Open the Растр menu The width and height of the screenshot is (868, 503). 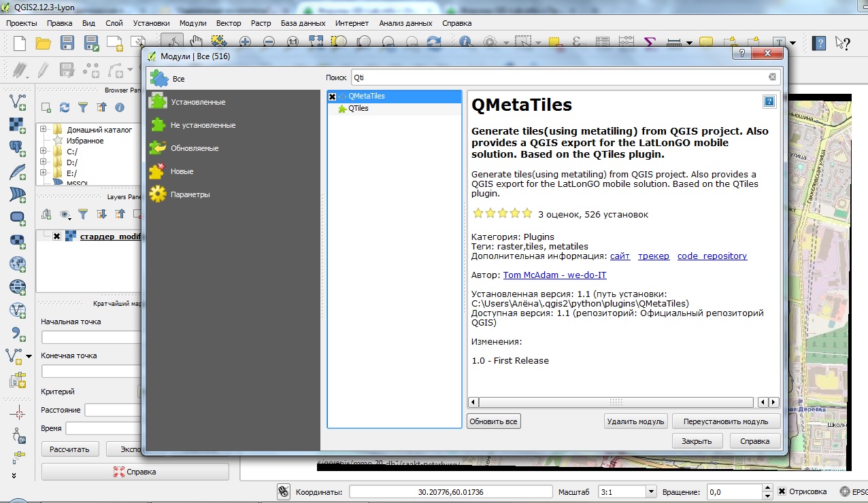pos(261,23)
